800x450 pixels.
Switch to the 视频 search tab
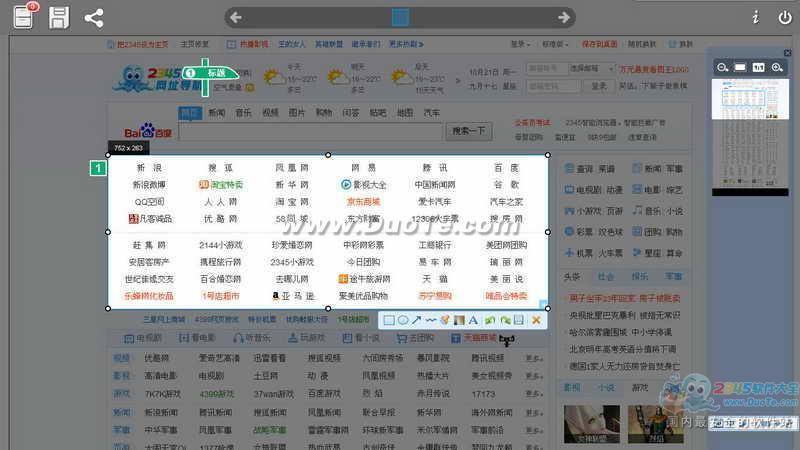click(270, 112)
